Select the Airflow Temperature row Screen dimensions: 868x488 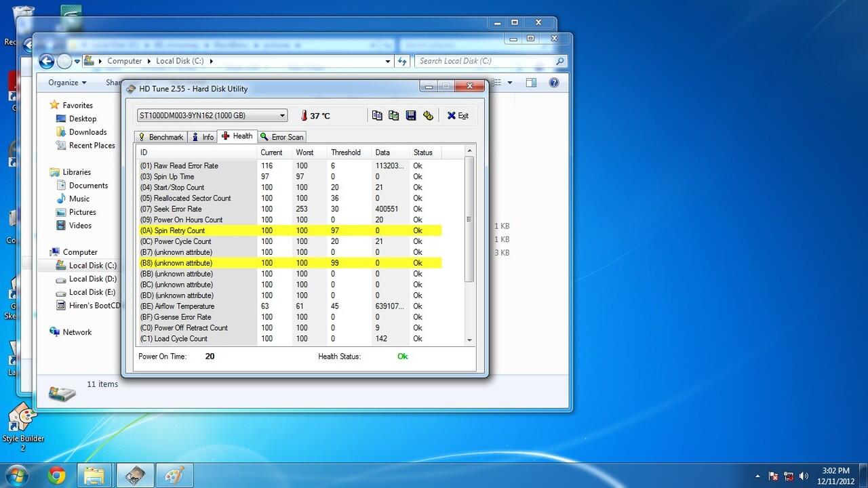[290, 306]
